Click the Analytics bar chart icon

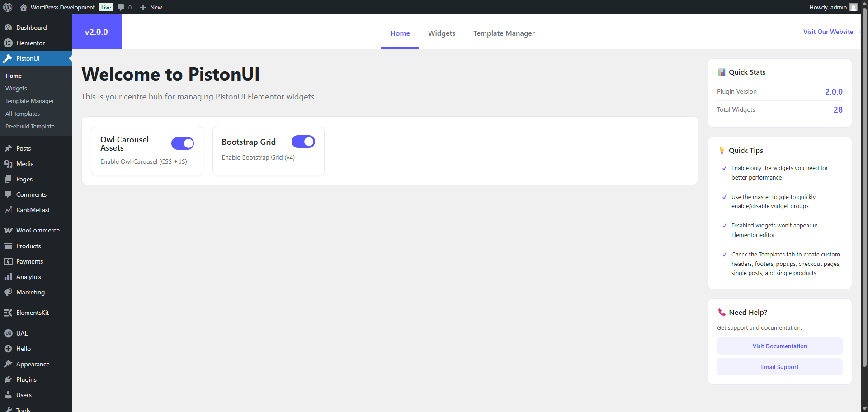[x=8, y=277]
